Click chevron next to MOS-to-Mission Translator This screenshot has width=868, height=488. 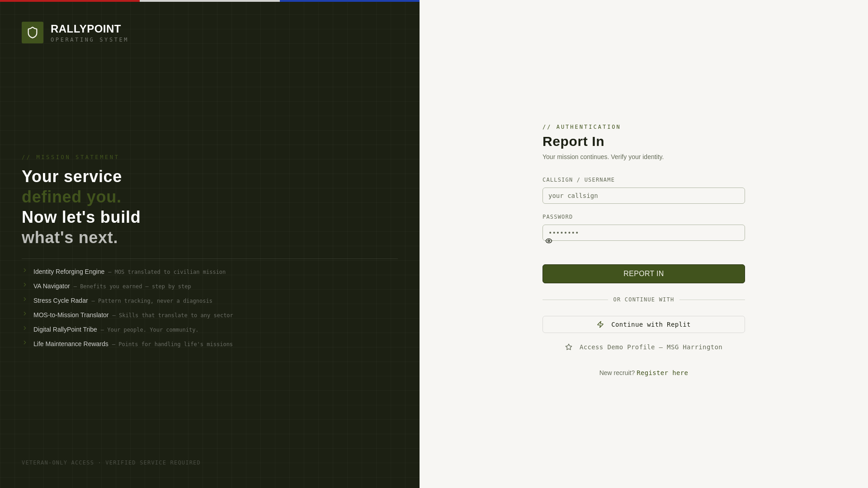[x=25, y=314]
